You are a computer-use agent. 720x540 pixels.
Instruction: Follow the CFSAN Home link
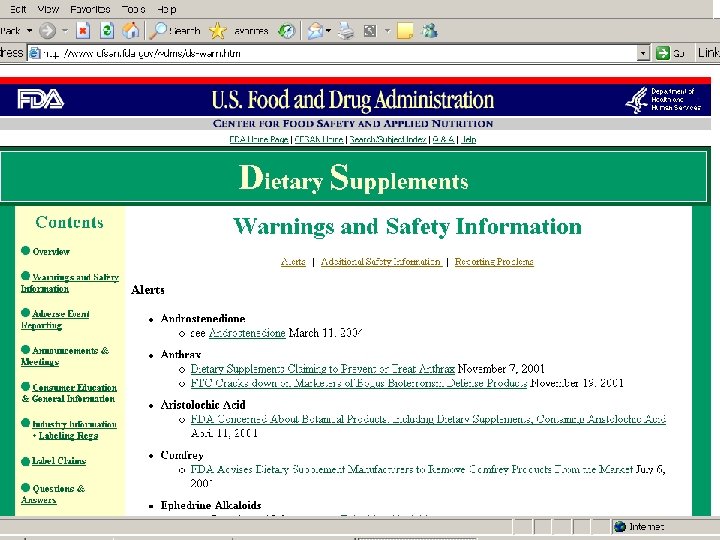pos(318,139)
